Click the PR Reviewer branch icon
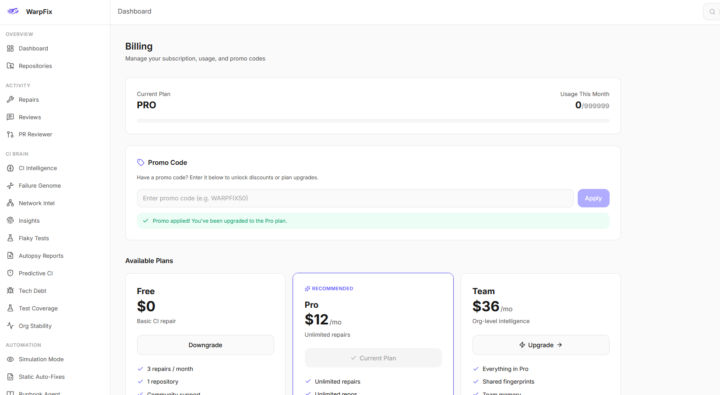This screenshot has width=720, height=395. [10, 134]
